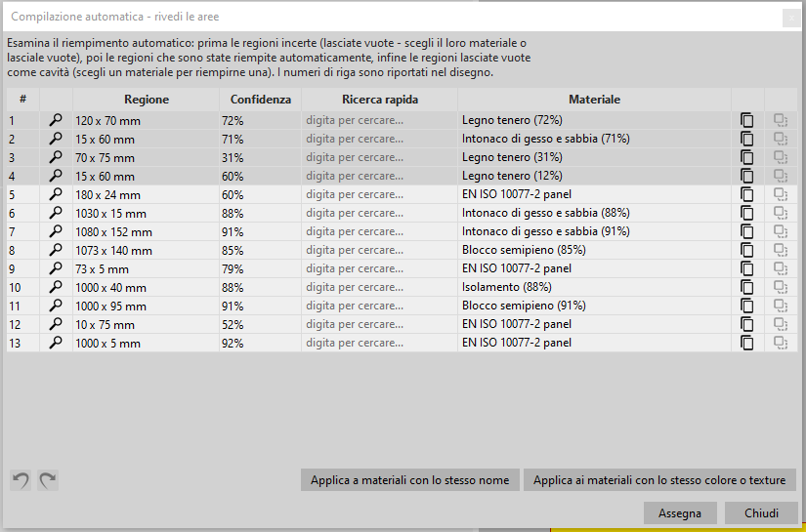
Task: Open material Blocco semipieno (85%)
Action: (x=594, y=250)
